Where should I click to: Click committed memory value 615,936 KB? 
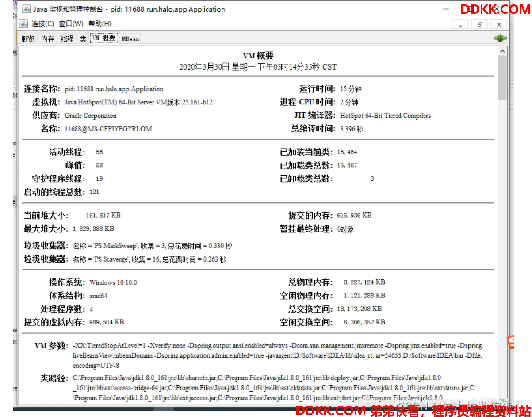click(354, 216)
